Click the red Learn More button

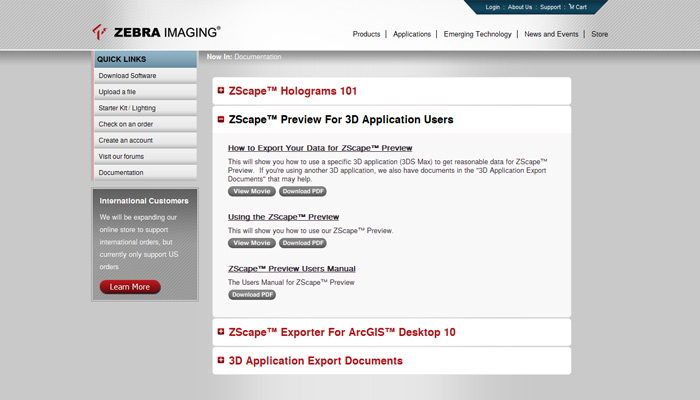pos(130,287)
